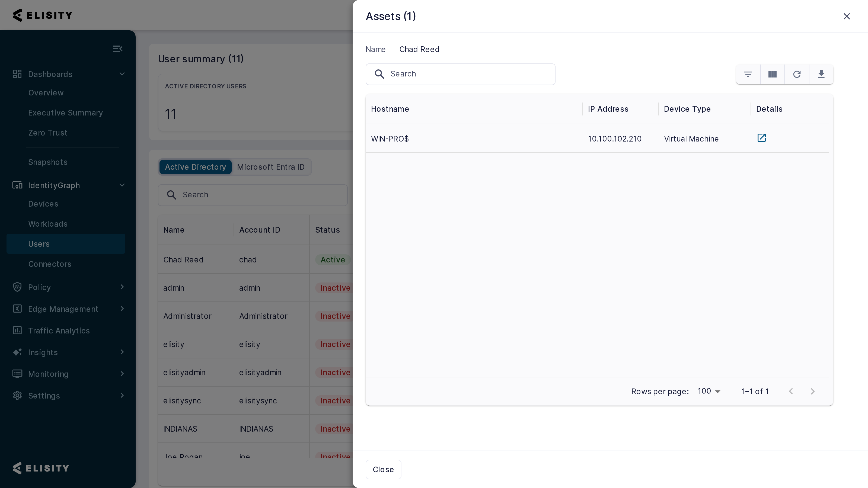Select Chad Reed row in users table
This screenshot has height=488, width=868.
(255, 259)
